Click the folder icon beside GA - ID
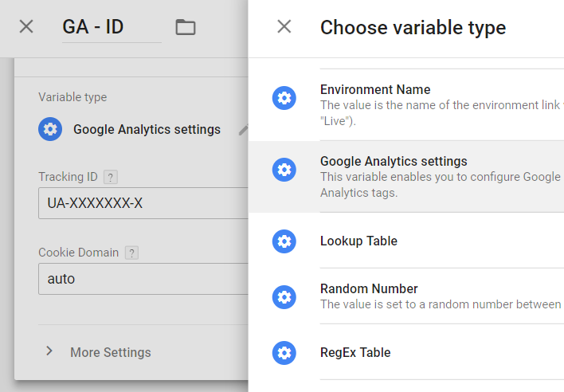 pos(186,27)
